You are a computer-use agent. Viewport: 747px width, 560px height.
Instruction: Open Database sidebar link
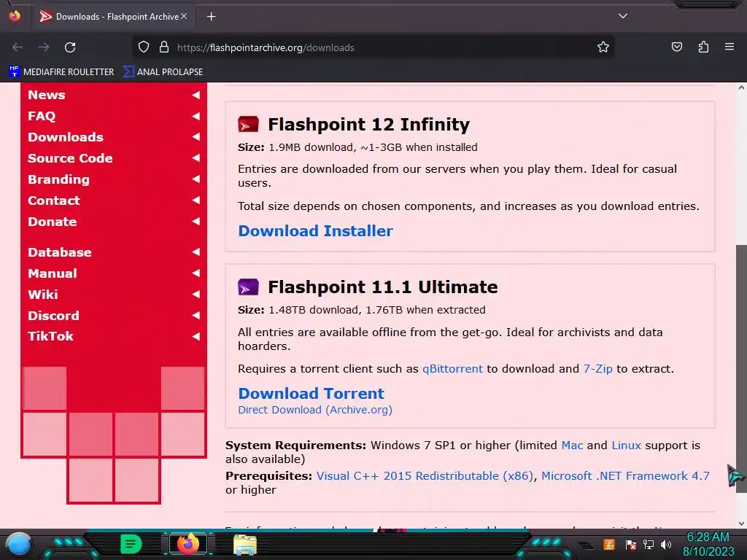(60, 252)
